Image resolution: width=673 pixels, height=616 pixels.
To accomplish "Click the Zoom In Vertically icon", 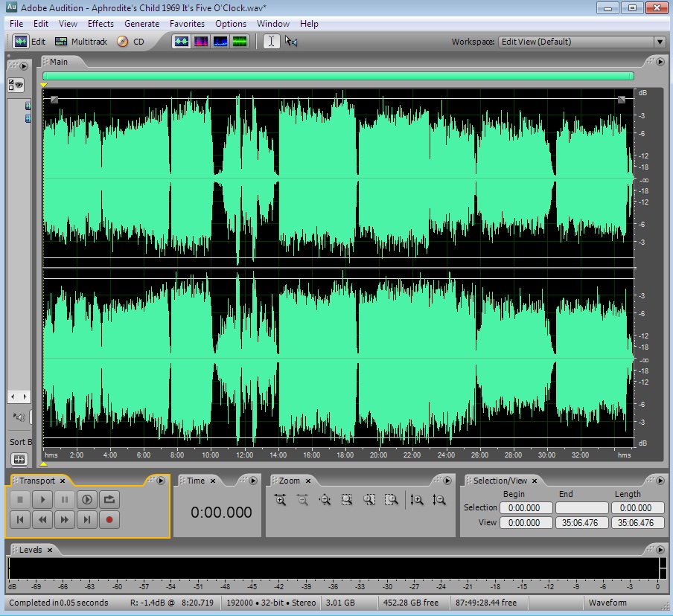I will [x=417, y=501].
